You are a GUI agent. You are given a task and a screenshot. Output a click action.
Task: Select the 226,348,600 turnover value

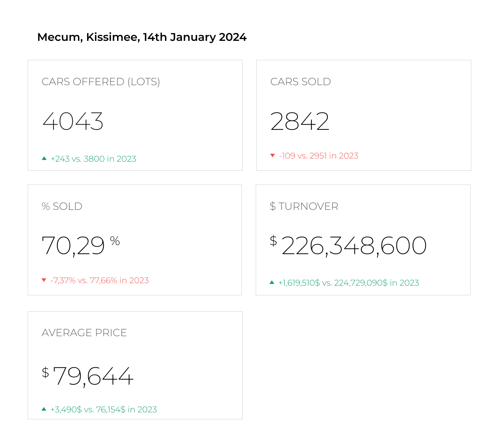click(354, 246)
